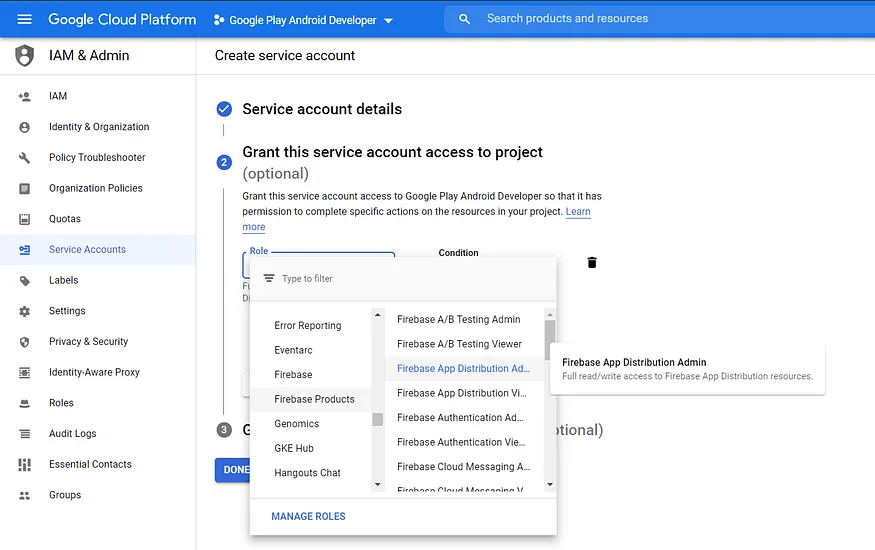The height and width of the screenshot is (550, 875).
Task: Click the Identity-Aware Proxy icon
Action: click(x=25, y=373)
